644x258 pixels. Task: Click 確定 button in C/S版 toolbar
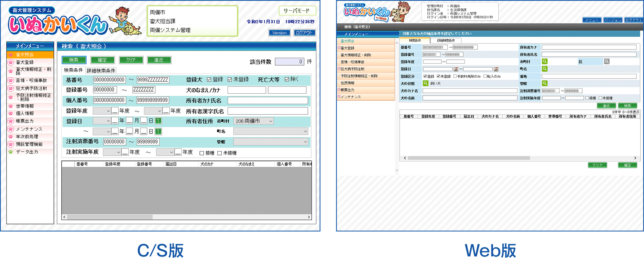point(102,60)
